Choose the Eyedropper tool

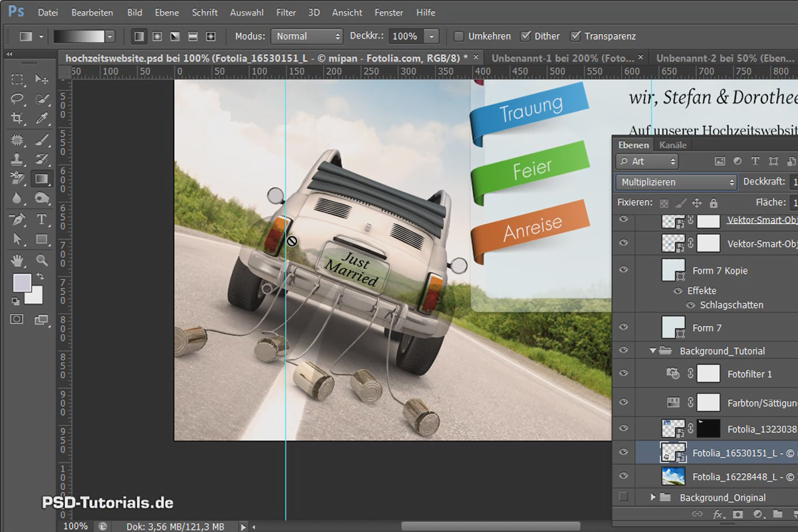[x=41, y=118]
